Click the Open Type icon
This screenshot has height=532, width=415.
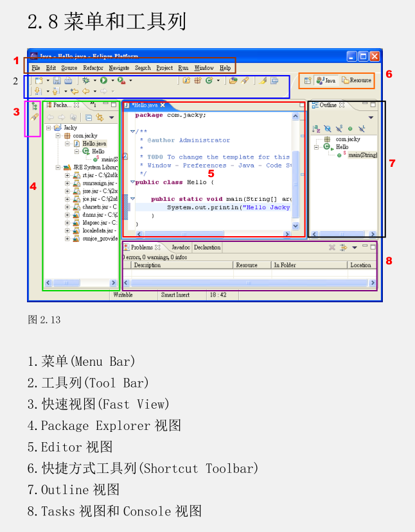[x=233, y=80]
